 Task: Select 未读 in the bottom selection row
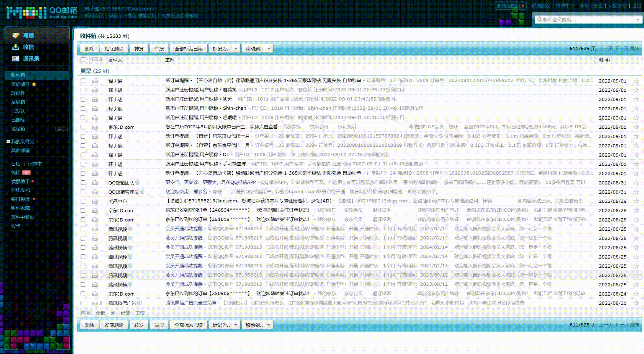coord(140,313)
